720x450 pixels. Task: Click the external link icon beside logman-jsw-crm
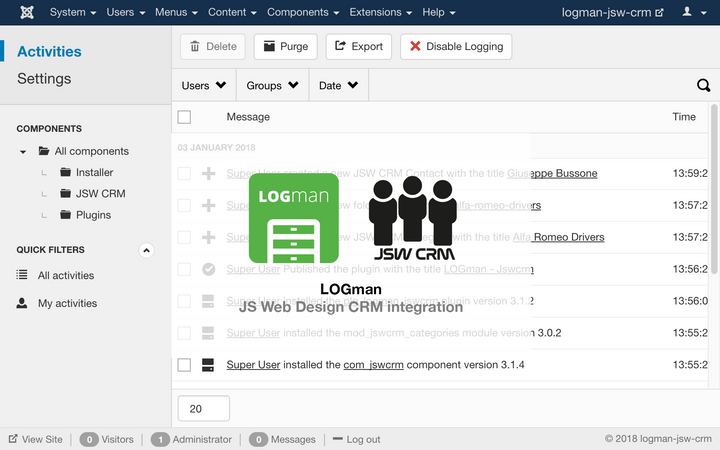pyautogui.click(x=659, y=12)
